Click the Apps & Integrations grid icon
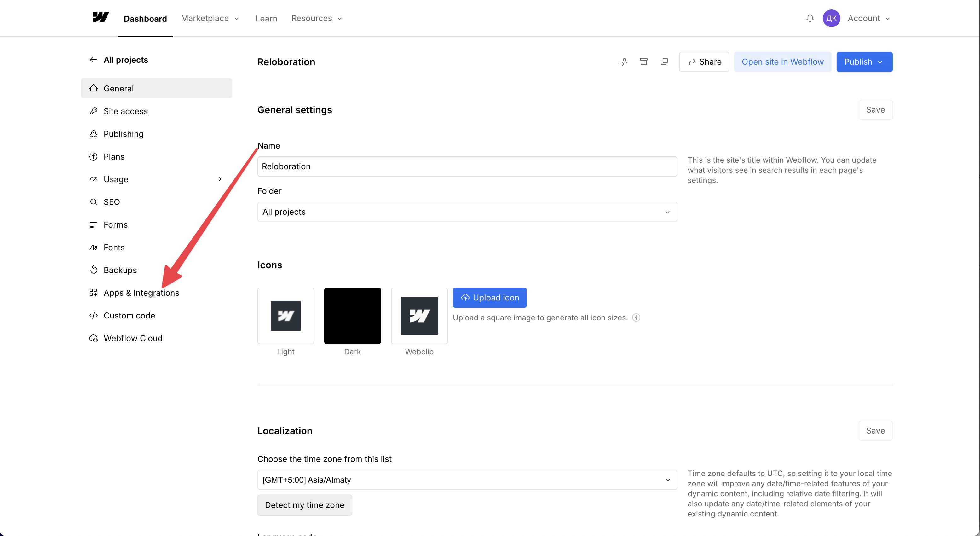980x536 pixels. pyautogui.click(x=94, y=292)
